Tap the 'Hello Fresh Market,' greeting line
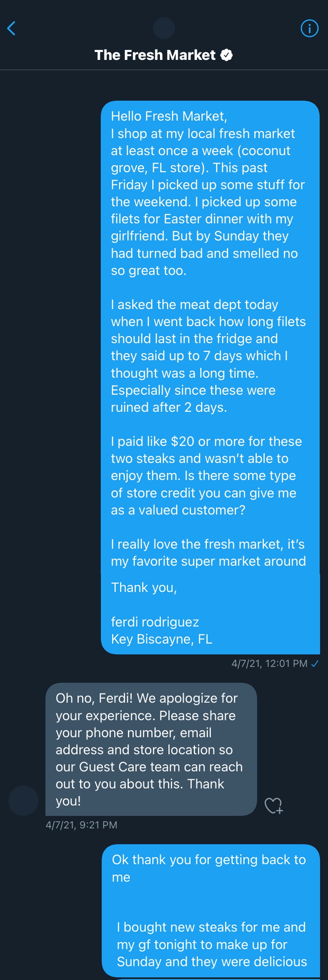This screenshot has width=328, height=980. pyautogui.click(x=169, y=116)
